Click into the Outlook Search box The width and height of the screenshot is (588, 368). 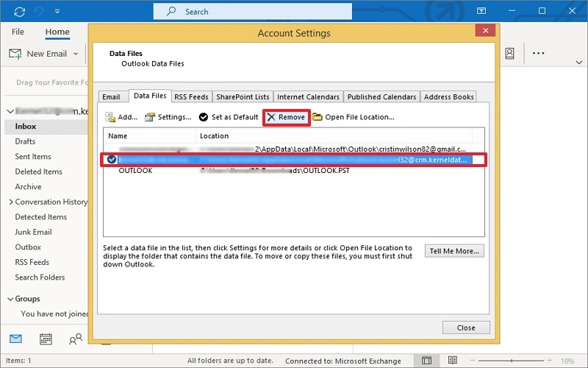pyautogui.click(x=252, y=11)
